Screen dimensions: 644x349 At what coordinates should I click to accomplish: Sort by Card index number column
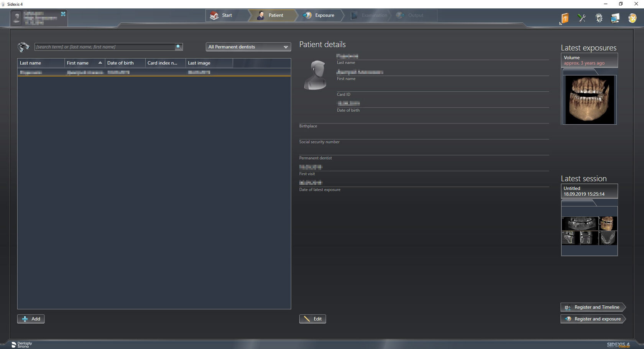[x=165, y=63]
